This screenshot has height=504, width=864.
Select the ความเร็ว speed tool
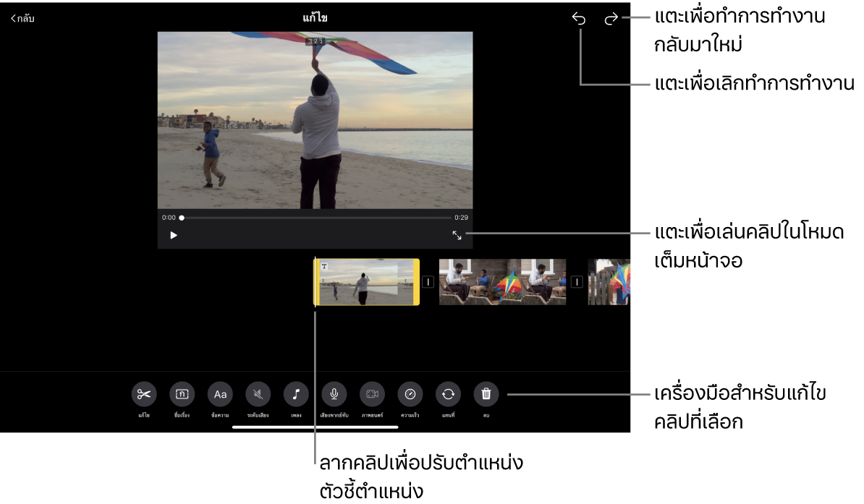point(410,394)
